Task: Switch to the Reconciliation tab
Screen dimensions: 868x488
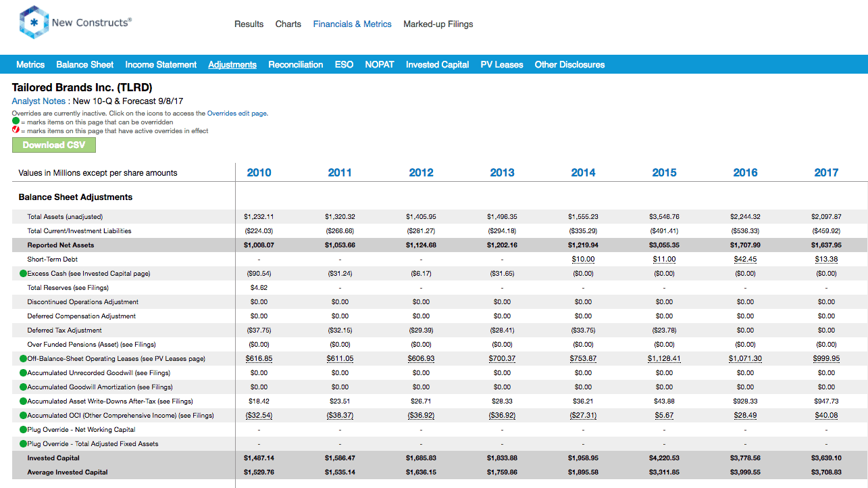Action: pyautogui.click(x=296, y=65)
